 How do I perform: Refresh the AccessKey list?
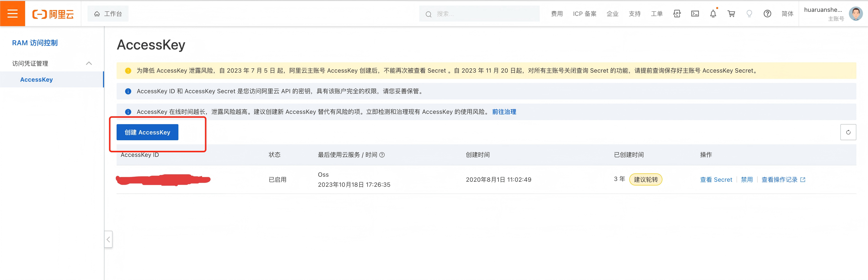pos(848,132)
